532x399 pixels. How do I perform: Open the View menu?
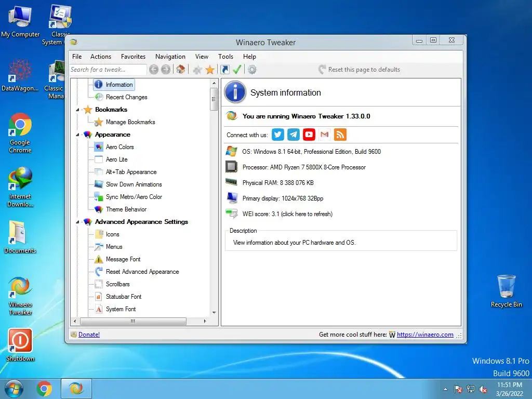point(202,57)
